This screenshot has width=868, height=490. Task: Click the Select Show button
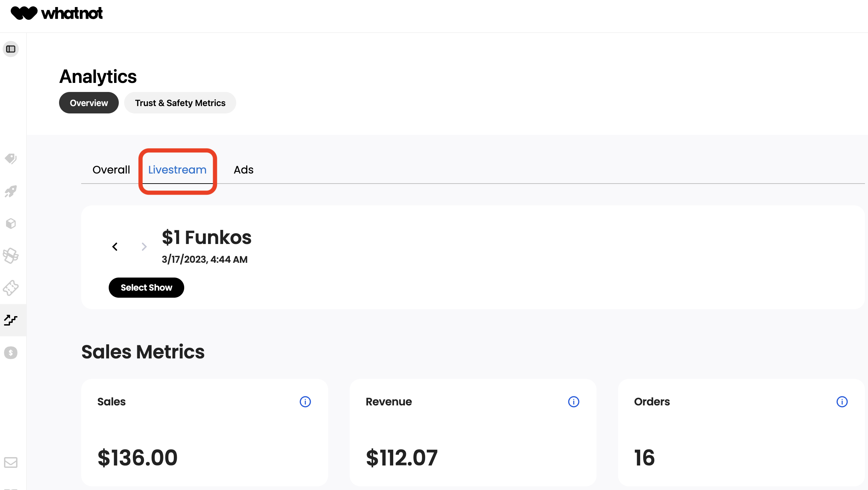[146, 288]
